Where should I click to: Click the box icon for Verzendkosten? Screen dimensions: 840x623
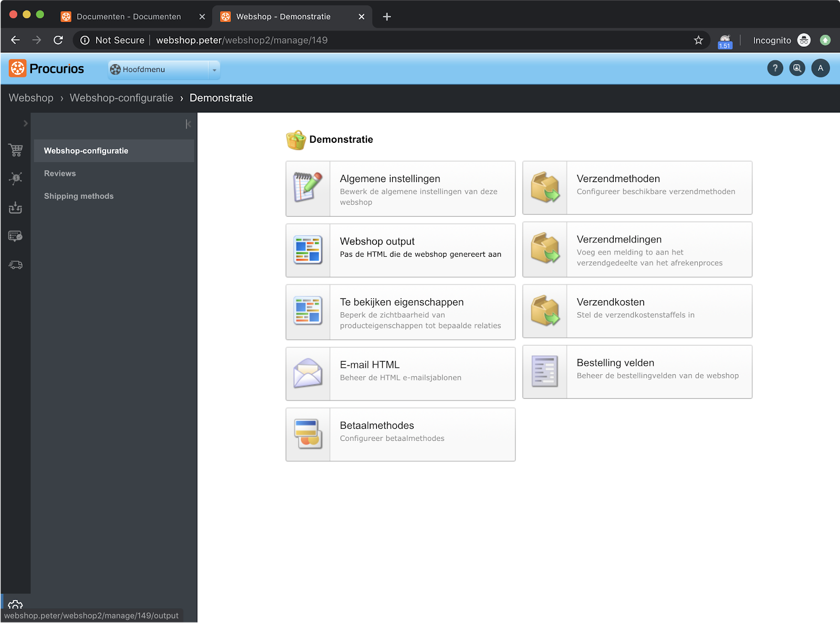(545, 310)
